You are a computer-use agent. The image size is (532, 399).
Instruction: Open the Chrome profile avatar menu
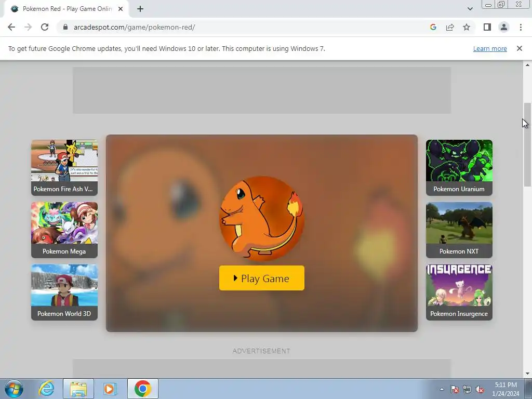504,27
